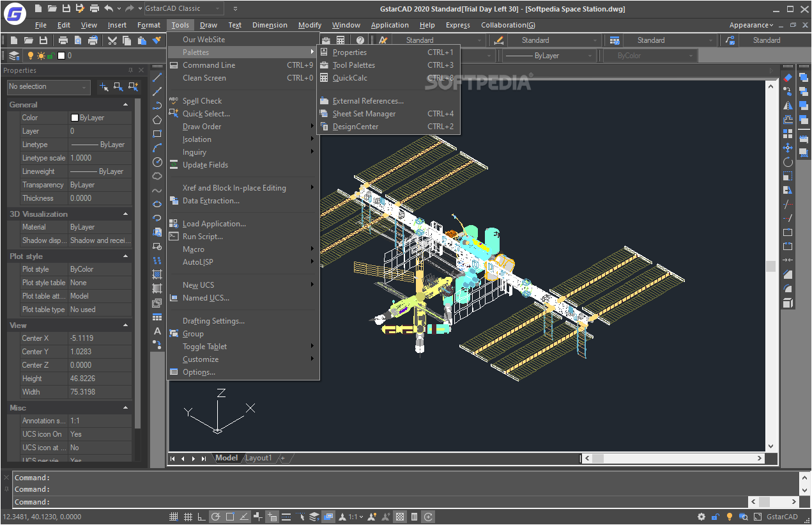
Task: Toggle Lineweight display in status bar
Action: pos(286,517)
